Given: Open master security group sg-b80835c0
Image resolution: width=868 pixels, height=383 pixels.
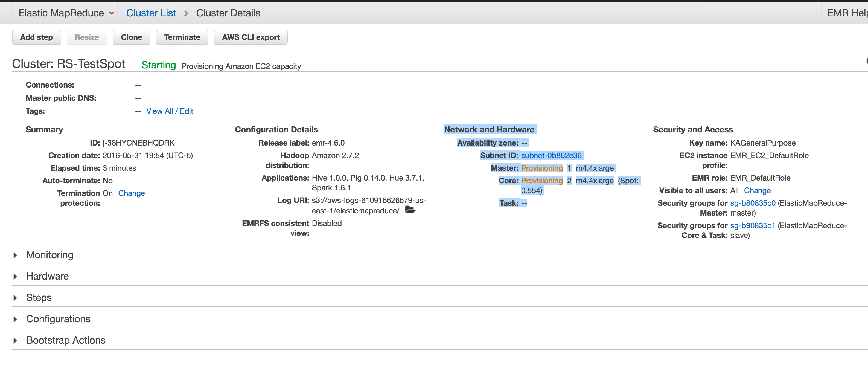Looking at the screenshot, I should 753,203.
